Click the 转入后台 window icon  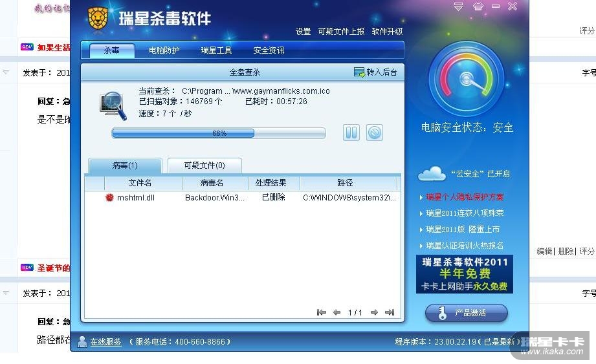[359, 72]
